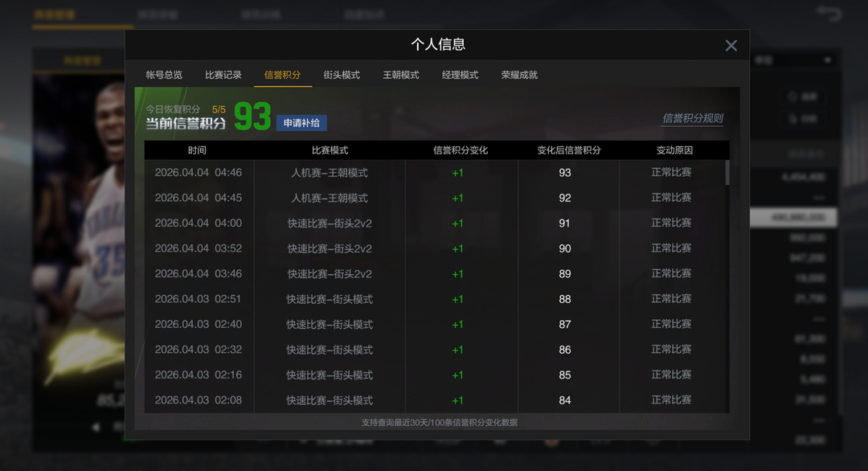Go to the 荣耀成就 tab
Screen dimensions: 868x471
[519, 75]
